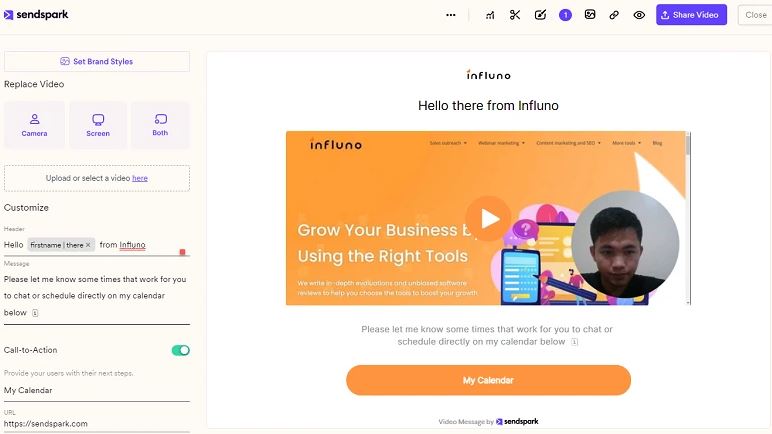This screenshot has width=772, height=434.
Task: Click the orange My Calendar CTA button
Action: [x=488, y=380]
